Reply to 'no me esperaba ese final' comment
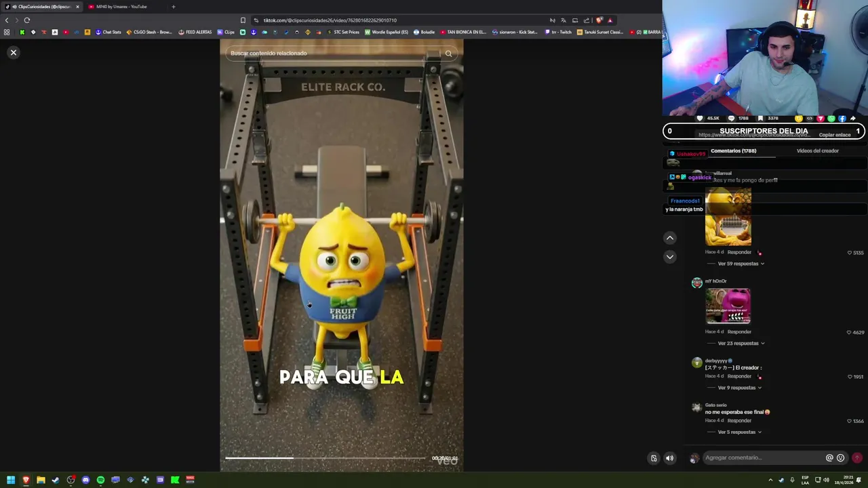This screenshot has height=488, width=868. click(x=739, y=420)
